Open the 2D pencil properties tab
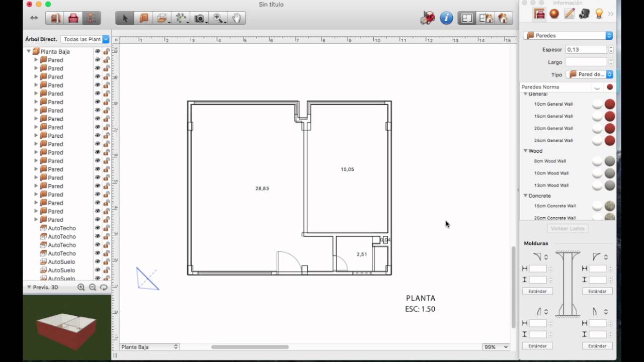This screenshot has width=644, height=362. 569,14
